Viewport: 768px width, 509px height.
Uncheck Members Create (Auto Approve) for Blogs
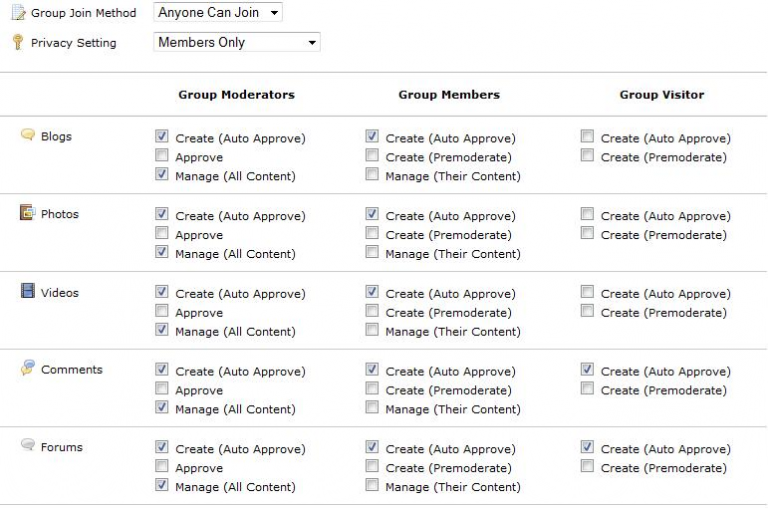(x=372, y=136)
